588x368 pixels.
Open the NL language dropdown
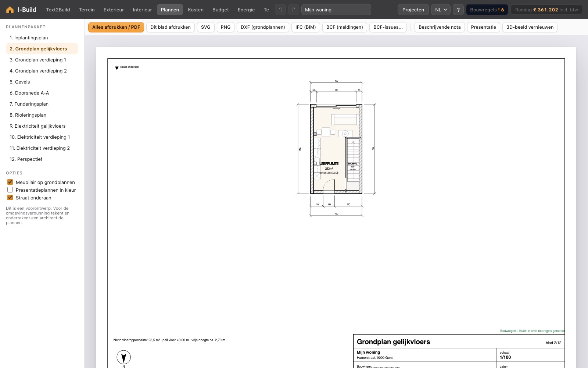(x=441, y=10)
